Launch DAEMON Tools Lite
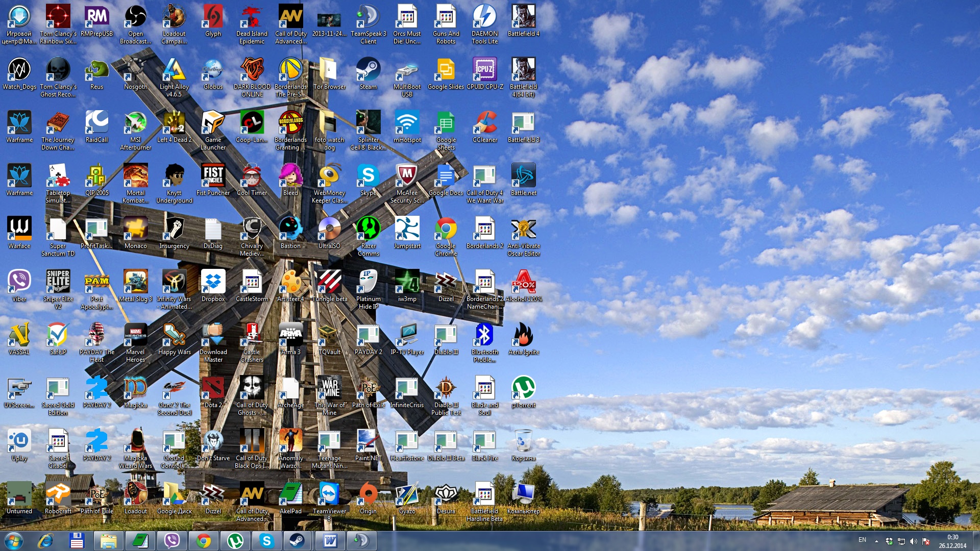This screenshot has height=551, width=980. tap(484, 24)
